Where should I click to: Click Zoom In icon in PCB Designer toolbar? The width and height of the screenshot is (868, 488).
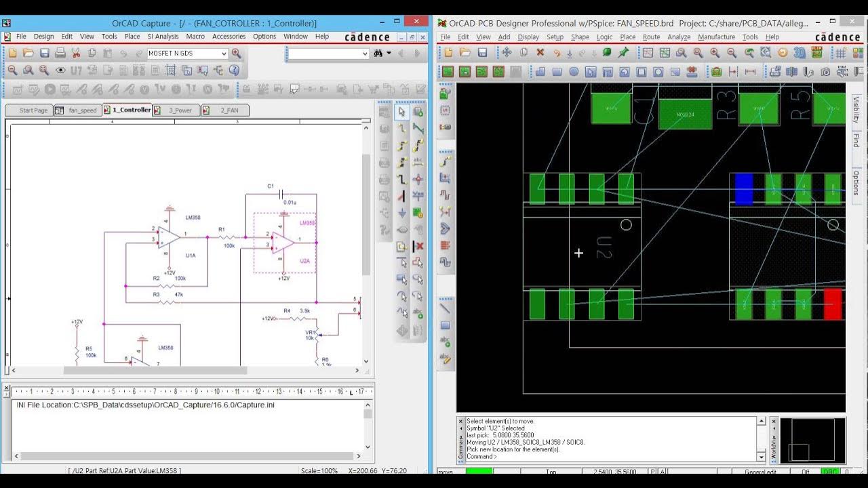pos(715,53)
